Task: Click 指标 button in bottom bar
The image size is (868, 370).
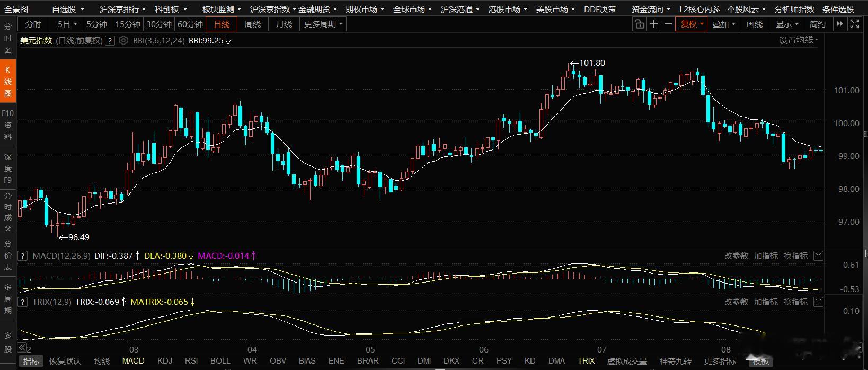Action: pyautogui.click(x=31, y=361)
